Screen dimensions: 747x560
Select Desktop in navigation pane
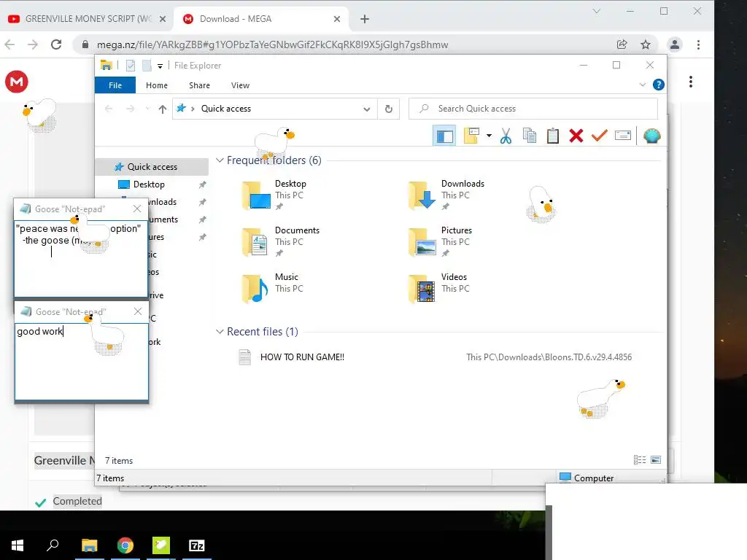pyautogui.click(x=149, y=184)
